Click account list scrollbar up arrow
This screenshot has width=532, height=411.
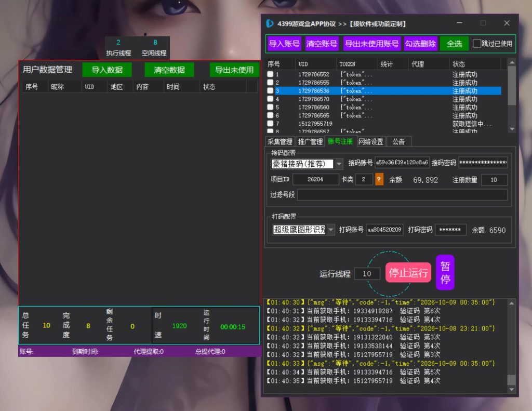click(x=512, y=62)
